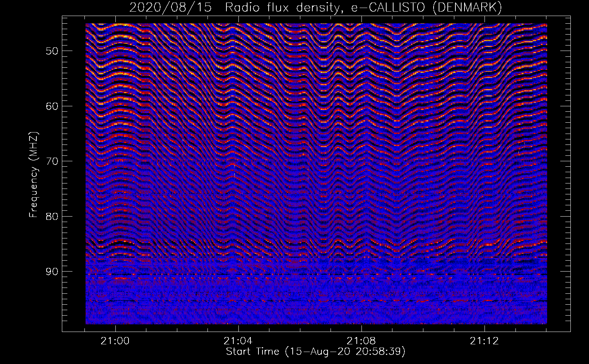Click the 21:12 time tick label
This screenshot has width=589, height=364.
485,341
